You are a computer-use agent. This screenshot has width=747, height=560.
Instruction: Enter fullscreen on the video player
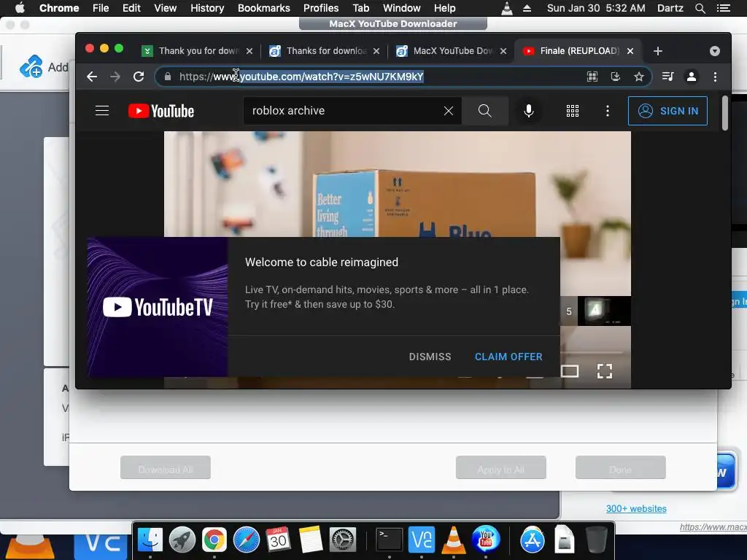pos(605,371)
